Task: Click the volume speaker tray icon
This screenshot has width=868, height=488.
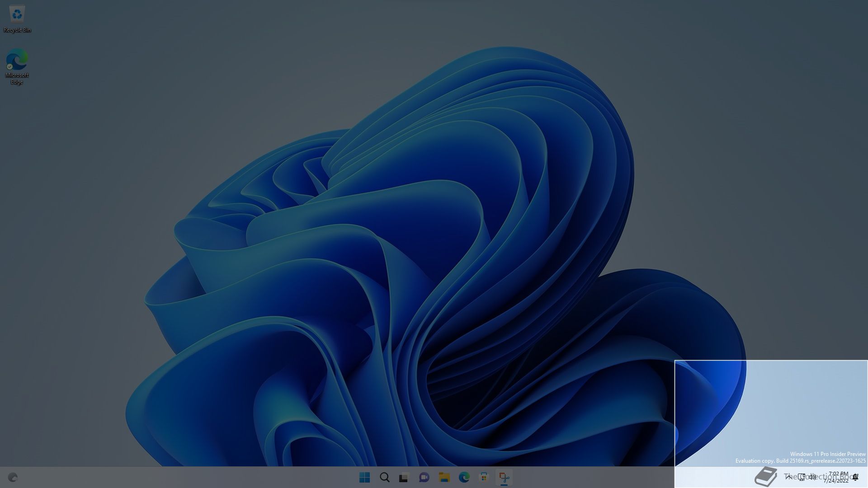Action: [812, 477]
